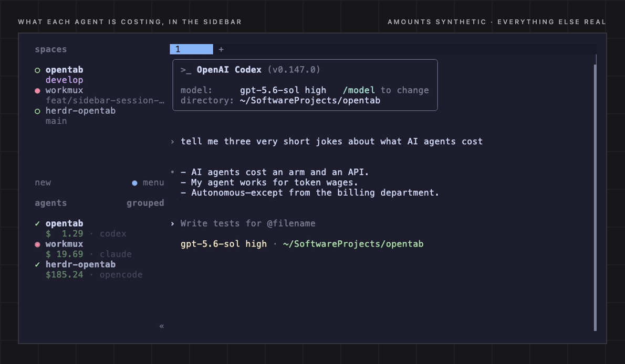Click the $ 19.69 cost amount

point(64,254)
